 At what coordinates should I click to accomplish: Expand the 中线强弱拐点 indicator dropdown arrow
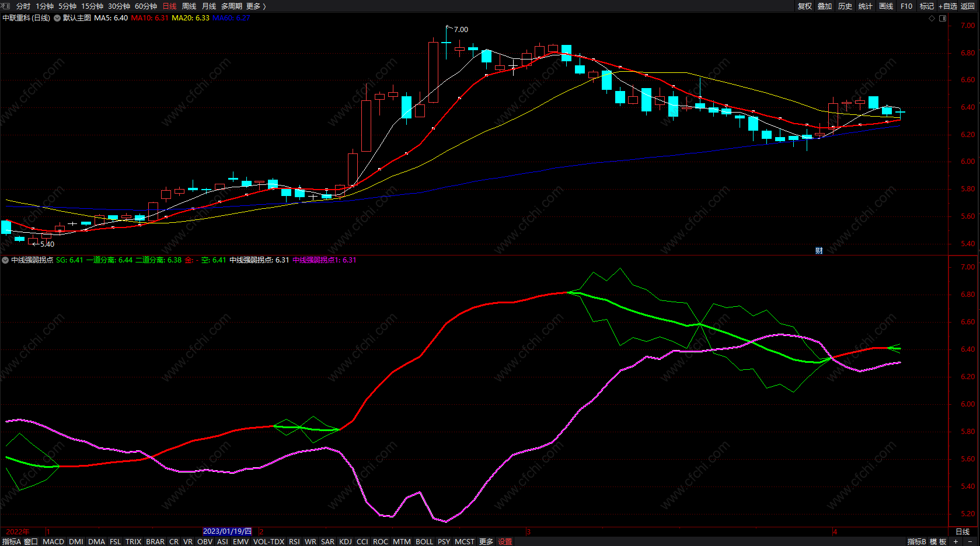tap(5, 260)
